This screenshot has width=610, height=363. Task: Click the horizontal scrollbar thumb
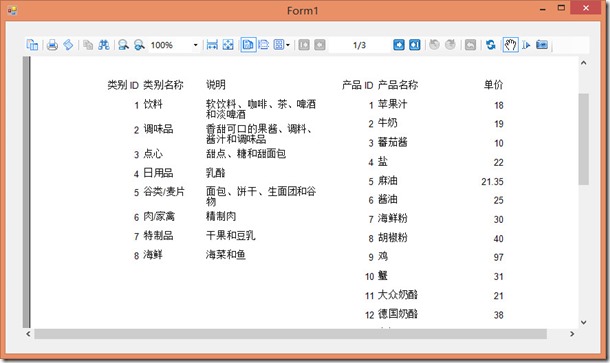pos(290,334)
